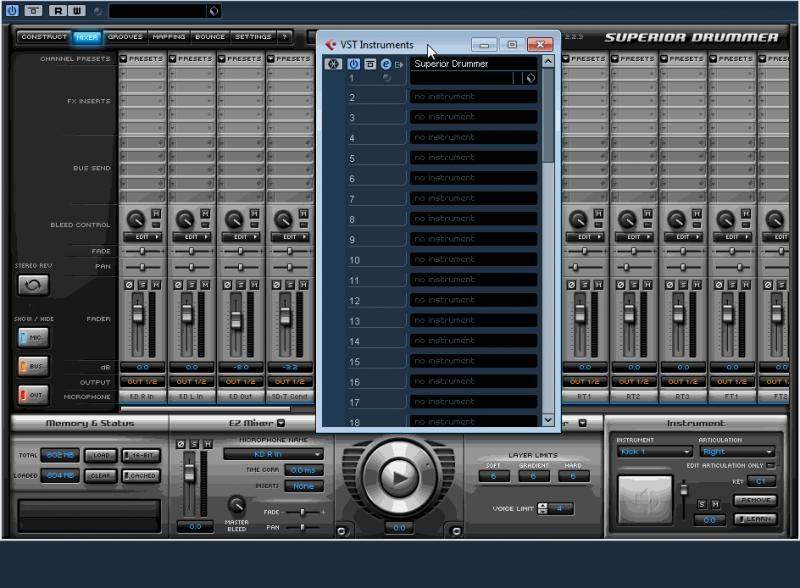Viewport: 800px width, 588px height.
Task: Open the Articulation Right dropdown
Action: (x=737, y=452)
